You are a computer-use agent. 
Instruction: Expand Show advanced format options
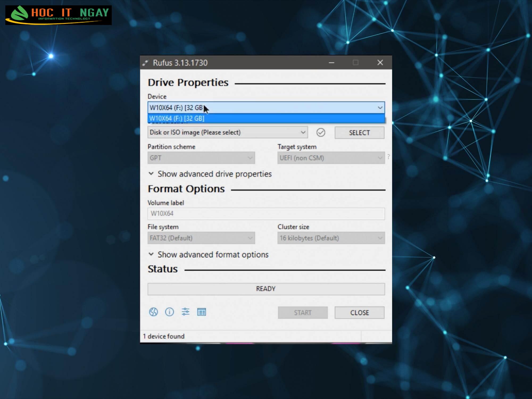209,255
